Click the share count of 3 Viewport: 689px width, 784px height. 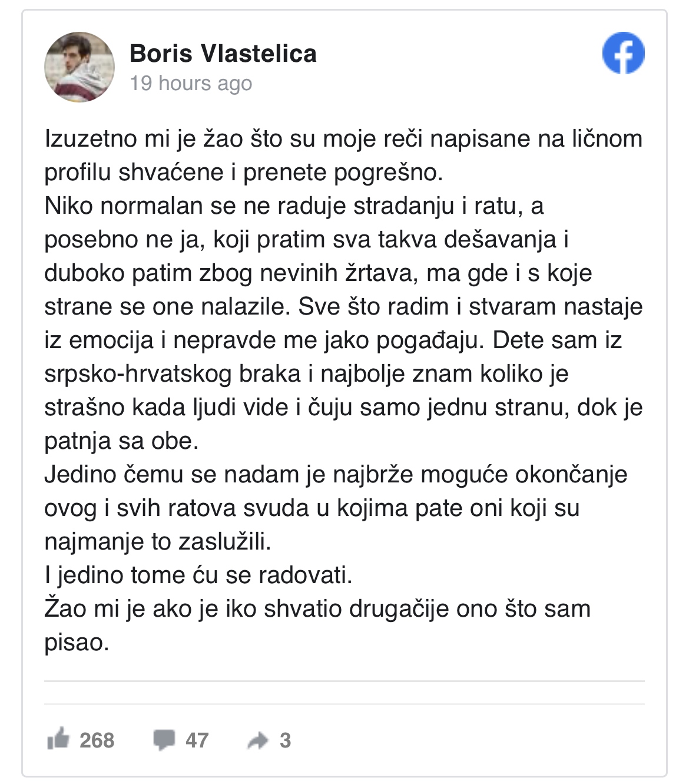285,740
